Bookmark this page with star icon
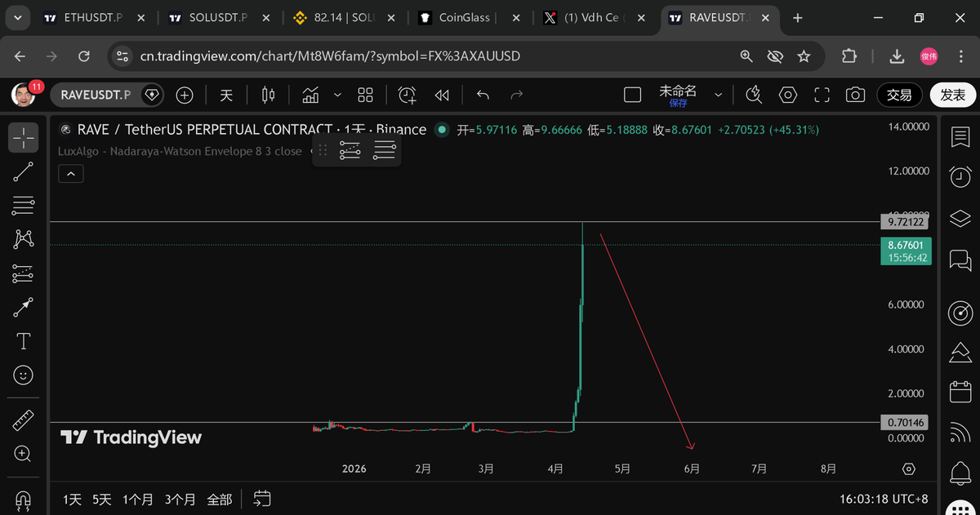Viewport: 980px width, 515px height. [x=804, y=56]
